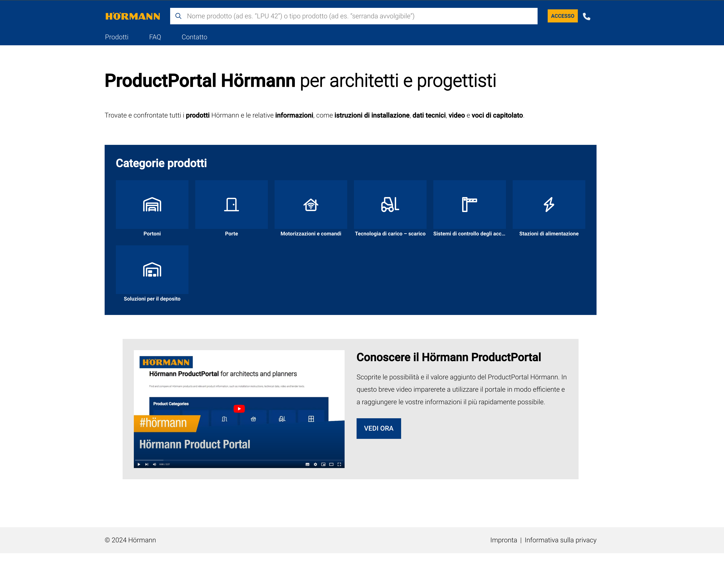Click the ACCESSO login button
Screen dimensions: 724x588
click(x=562, y=16)
